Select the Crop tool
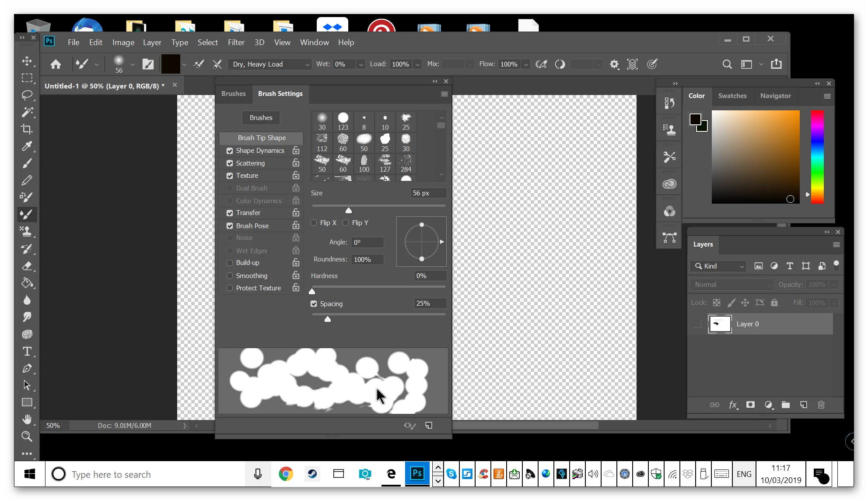868x501 pixels. click(x=27, y=129)
